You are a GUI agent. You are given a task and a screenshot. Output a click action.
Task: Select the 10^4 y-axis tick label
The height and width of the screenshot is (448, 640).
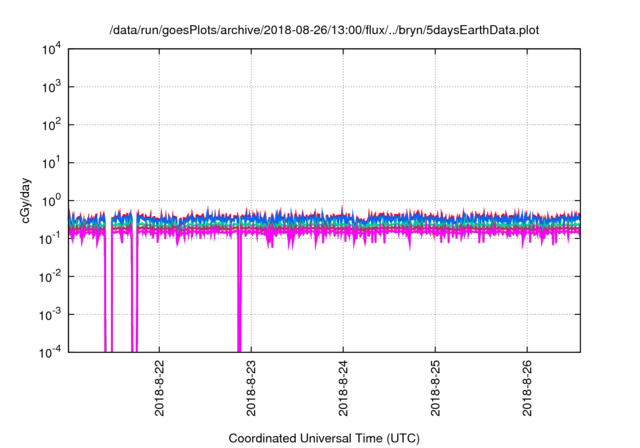[x=51, y=49]
